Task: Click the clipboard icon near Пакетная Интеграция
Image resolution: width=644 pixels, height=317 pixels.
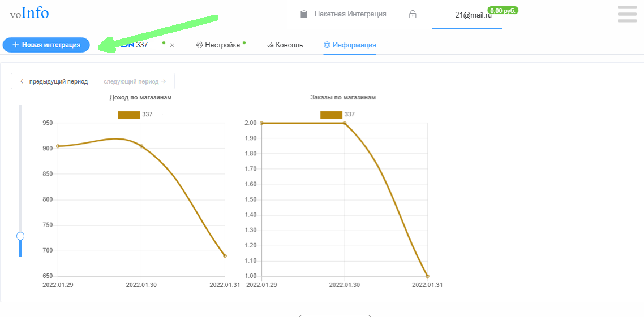Action: click(x=304, y=14)
